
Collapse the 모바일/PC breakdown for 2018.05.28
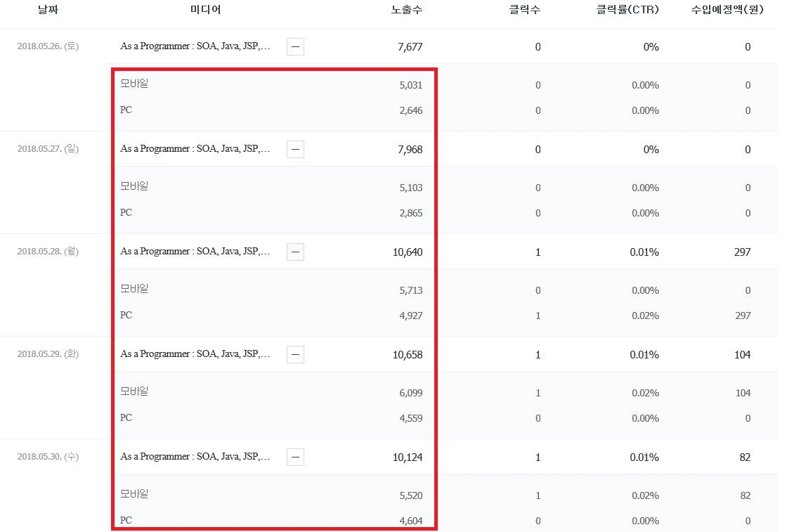[x=295, y=252]
